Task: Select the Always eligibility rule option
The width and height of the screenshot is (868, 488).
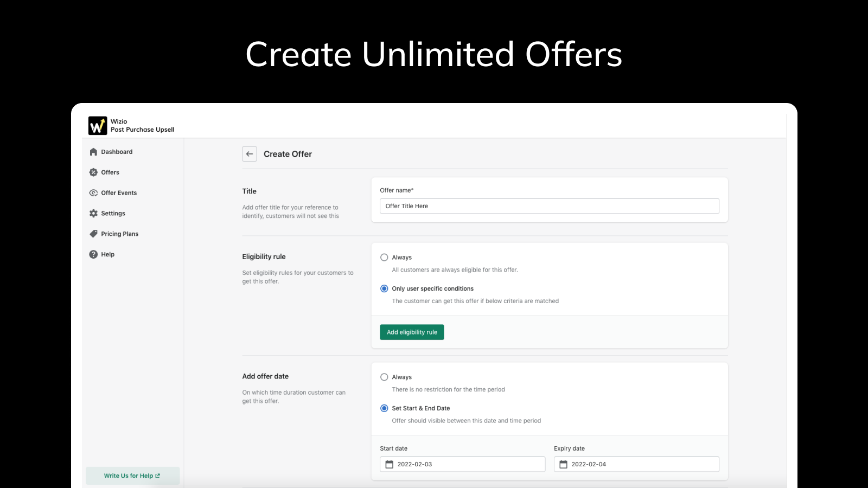Action: (x=384, y=257)
